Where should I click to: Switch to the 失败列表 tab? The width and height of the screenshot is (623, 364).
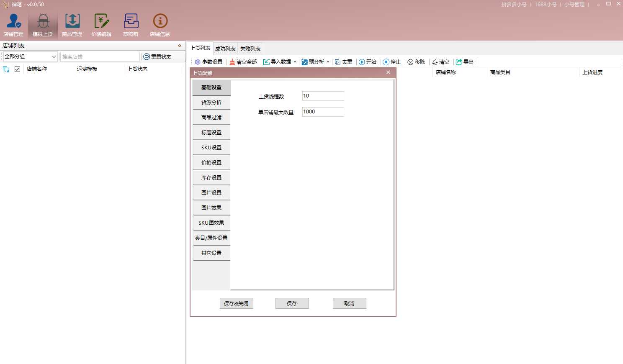pos(250,49)
